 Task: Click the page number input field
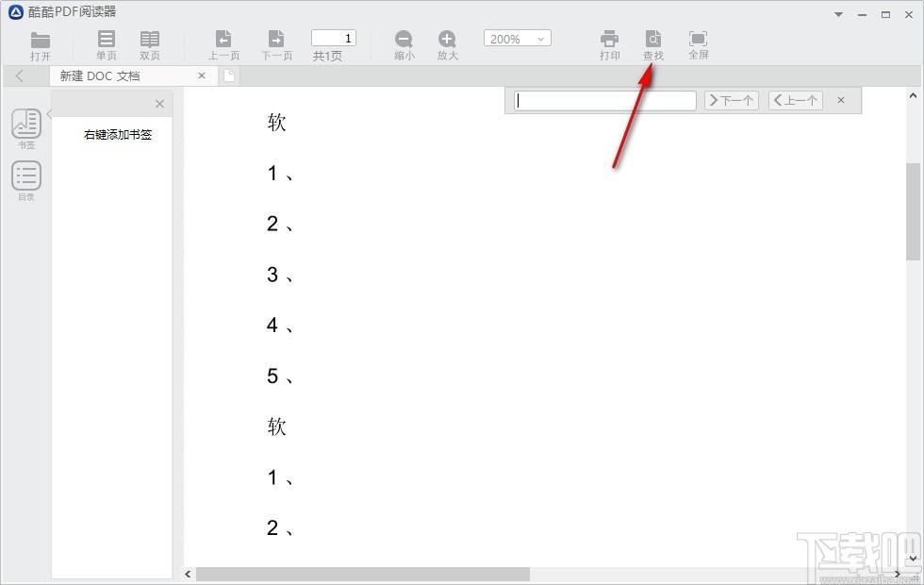pos(334,39)
